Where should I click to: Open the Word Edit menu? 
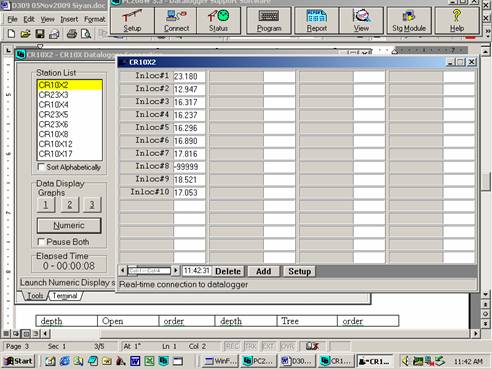pyautogui.click(x=29, y=19)
